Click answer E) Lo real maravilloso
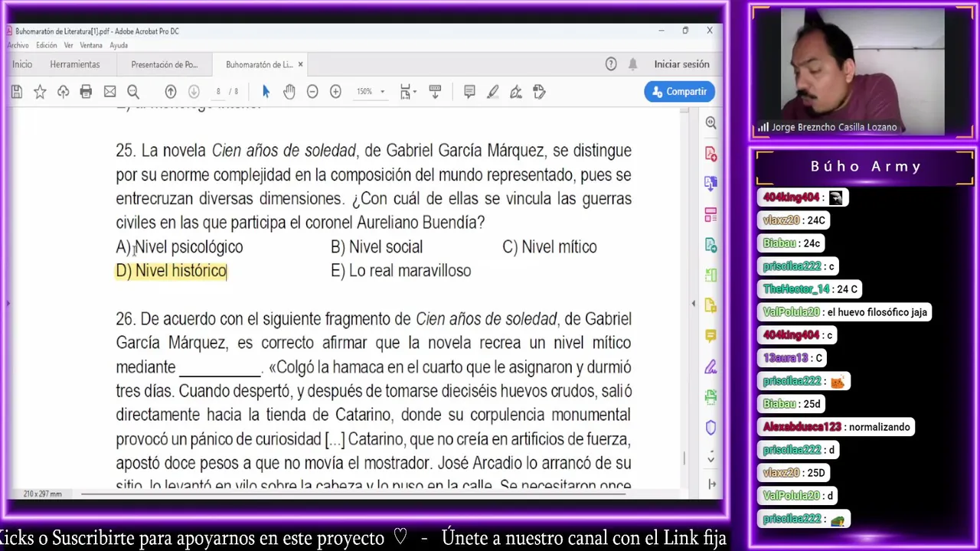This screenshot has height=551, width=980. click(401, 271)
